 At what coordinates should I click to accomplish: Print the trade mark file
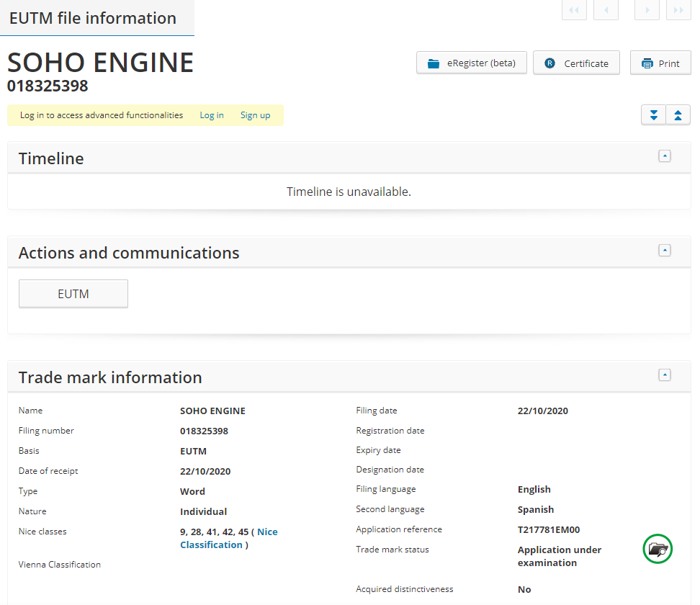[660, 63]
